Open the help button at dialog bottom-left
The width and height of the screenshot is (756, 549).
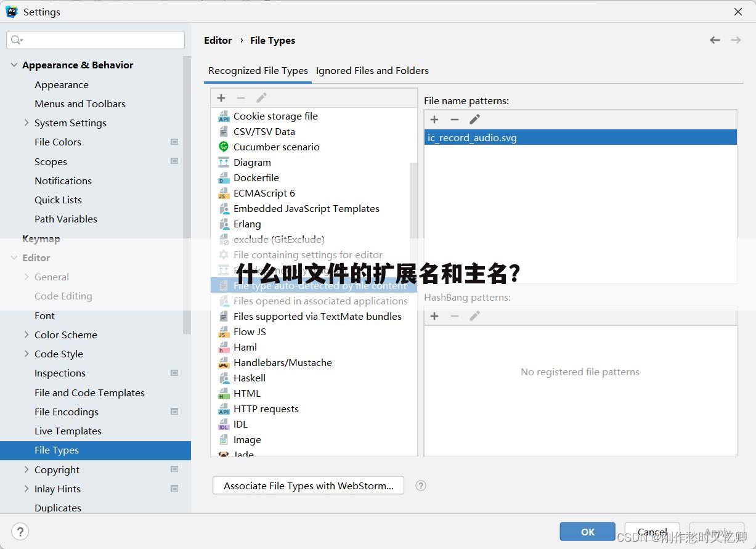20,532
